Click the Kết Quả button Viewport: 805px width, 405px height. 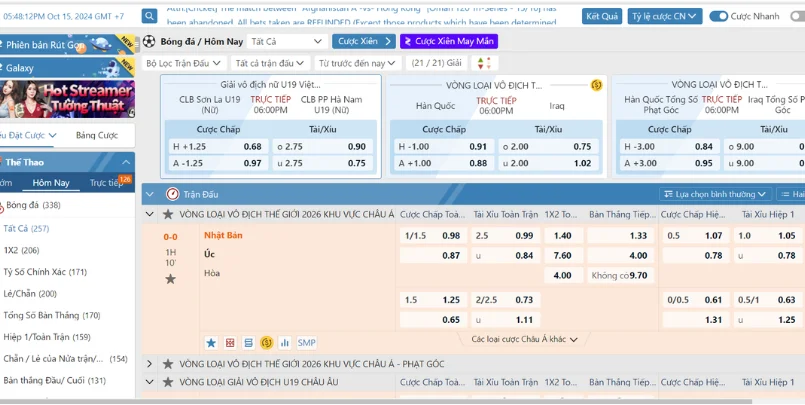601,16
